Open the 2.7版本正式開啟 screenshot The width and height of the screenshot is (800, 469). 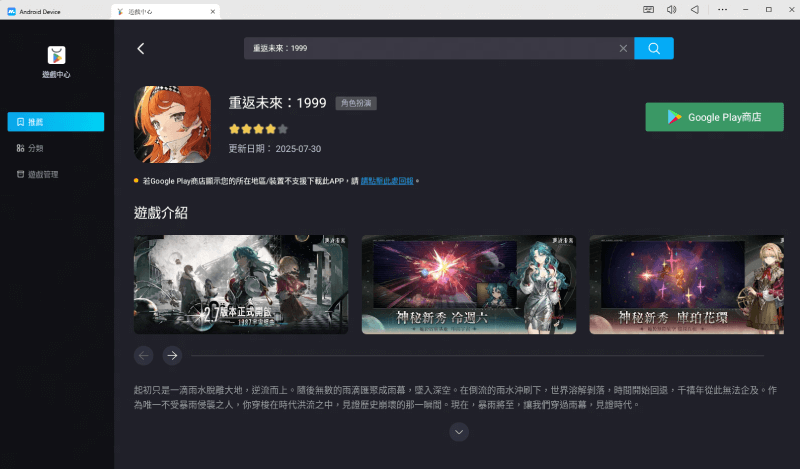point(241,284)
